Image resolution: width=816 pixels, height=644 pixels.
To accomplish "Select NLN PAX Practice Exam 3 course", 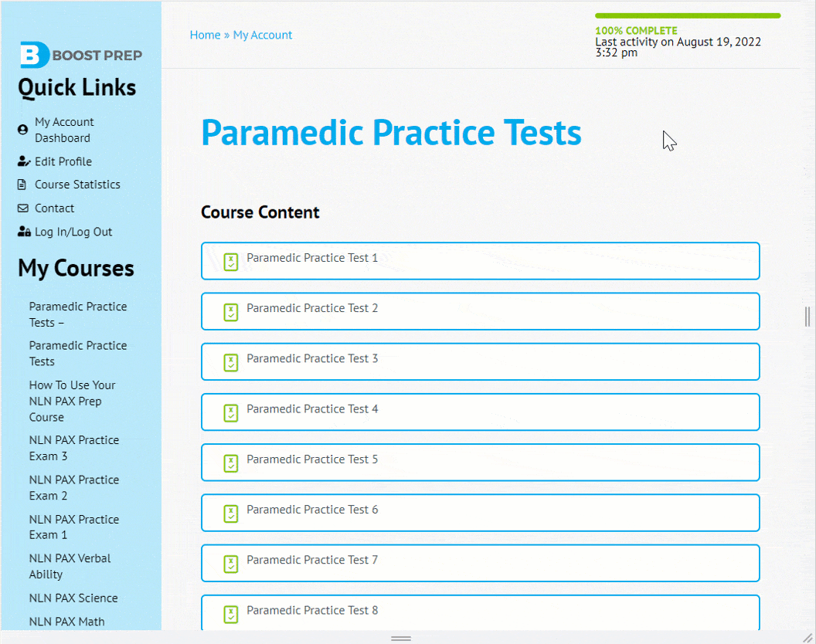I will click(x=74, y=448).
